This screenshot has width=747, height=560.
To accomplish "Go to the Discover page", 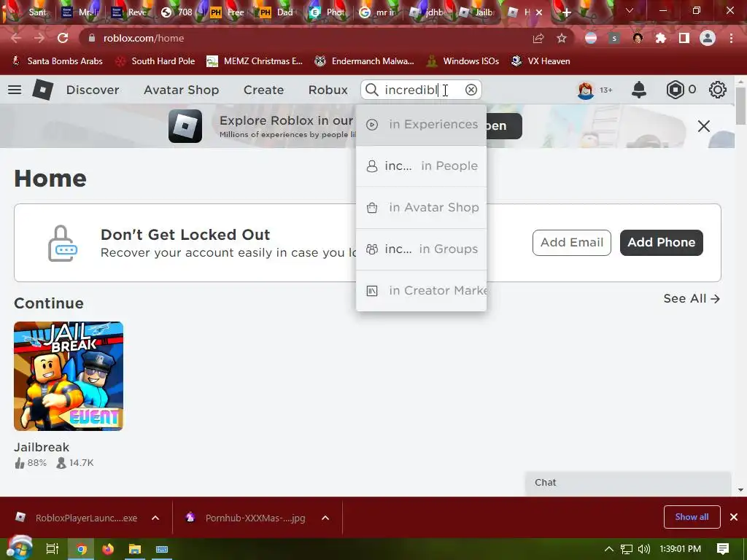I will tap(93, 90).
